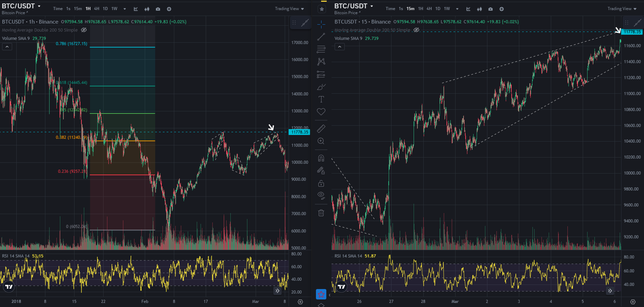This screenshot has width=644, height=307.
Task: Jump to latest bar on left chart
Action: tap(277, 291)
